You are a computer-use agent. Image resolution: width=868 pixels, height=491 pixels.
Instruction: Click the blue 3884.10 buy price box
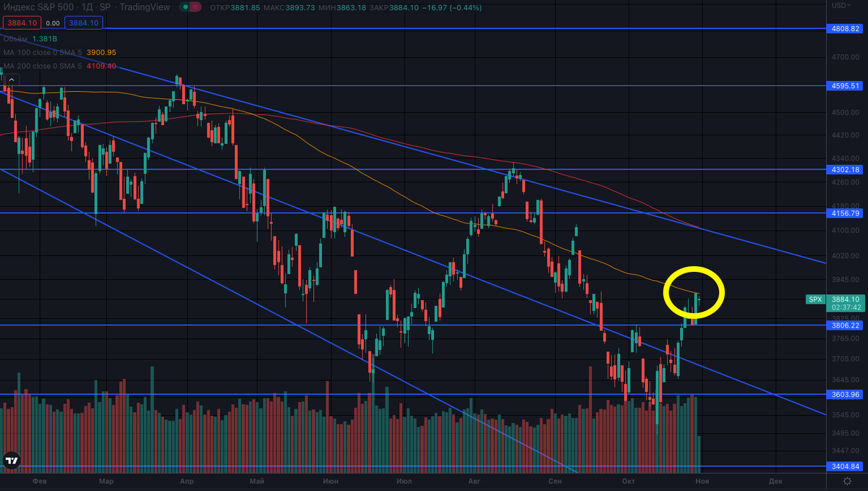tap(83, 23)
